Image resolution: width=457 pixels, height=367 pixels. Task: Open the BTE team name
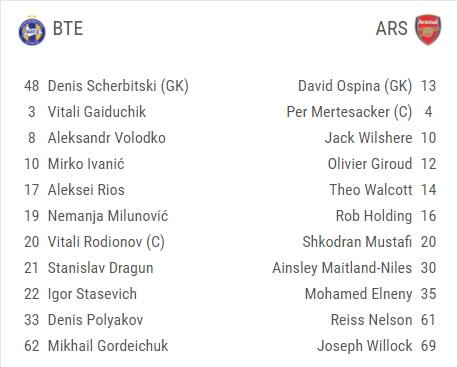pyautogui.click(x=68, y=29)
